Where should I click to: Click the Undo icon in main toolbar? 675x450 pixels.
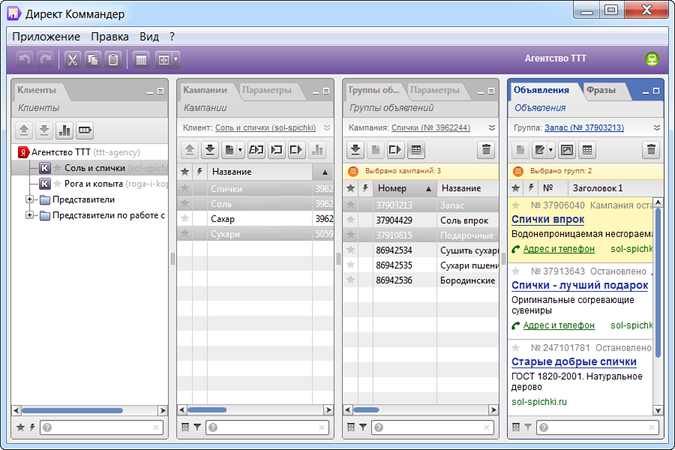coord(25,59)
